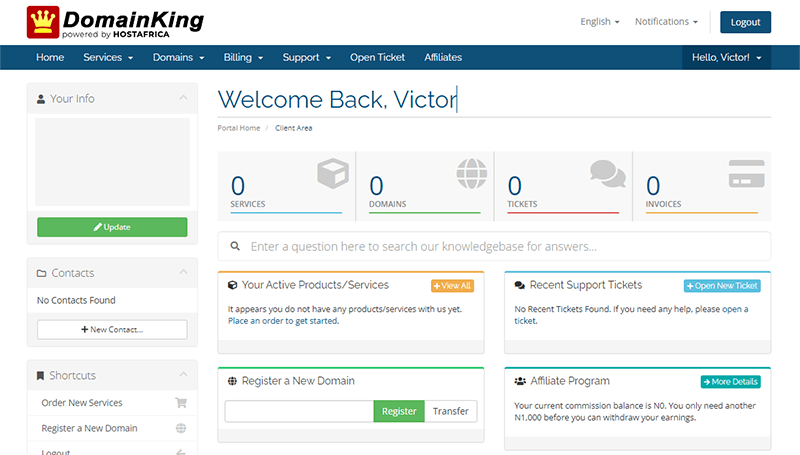Click the Tickets chat bubbles icon
800x455 pixels.
point(608,173)
